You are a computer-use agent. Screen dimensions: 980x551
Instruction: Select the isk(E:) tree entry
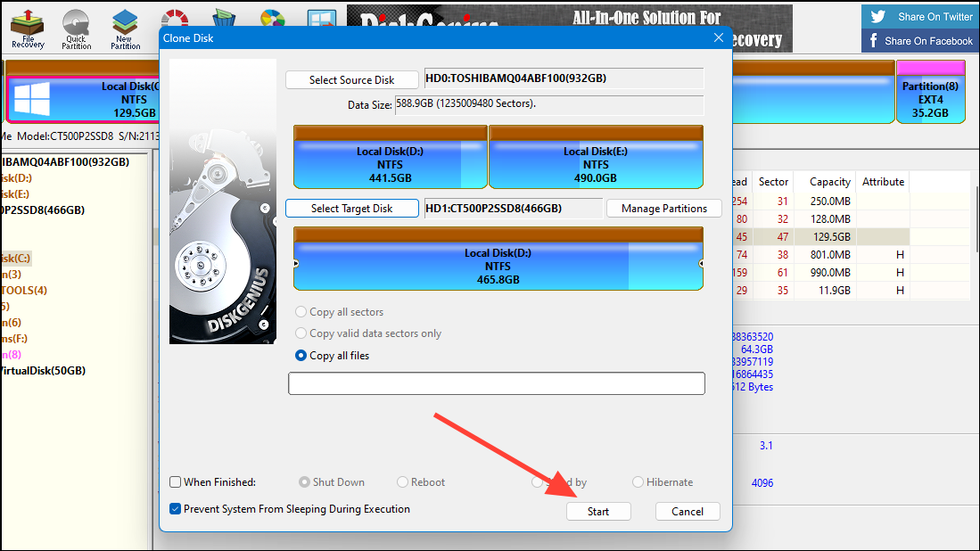15,193
